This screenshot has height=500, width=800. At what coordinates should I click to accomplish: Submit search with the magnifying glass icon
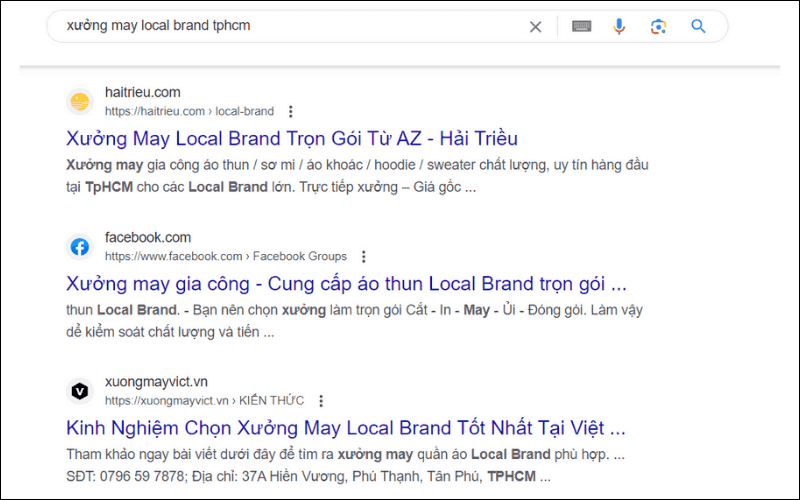[698, 26]
